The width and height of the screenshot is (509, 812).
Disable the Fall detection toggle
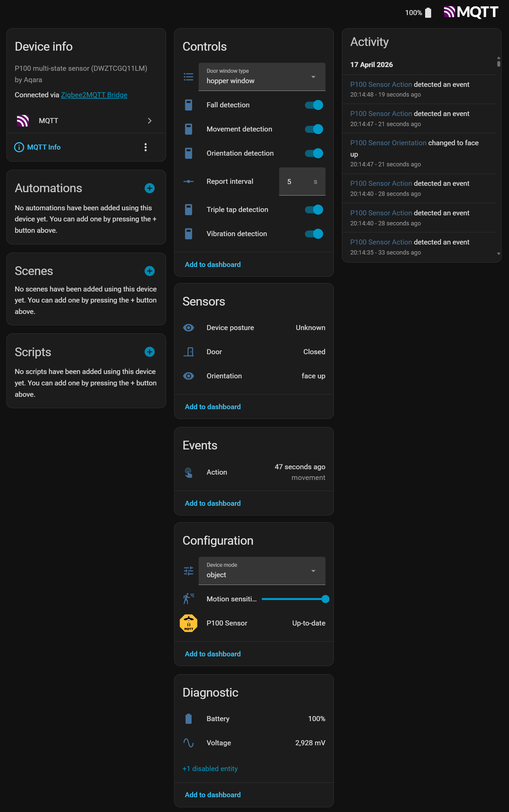(x=314, y=105)
